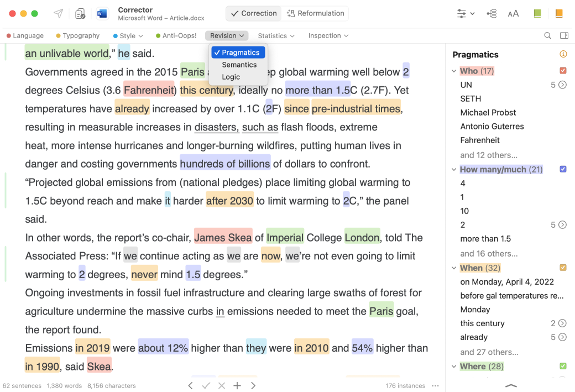The image size is (575, 392).
Task: Click the red Language category dot
Action: (9, 36)
